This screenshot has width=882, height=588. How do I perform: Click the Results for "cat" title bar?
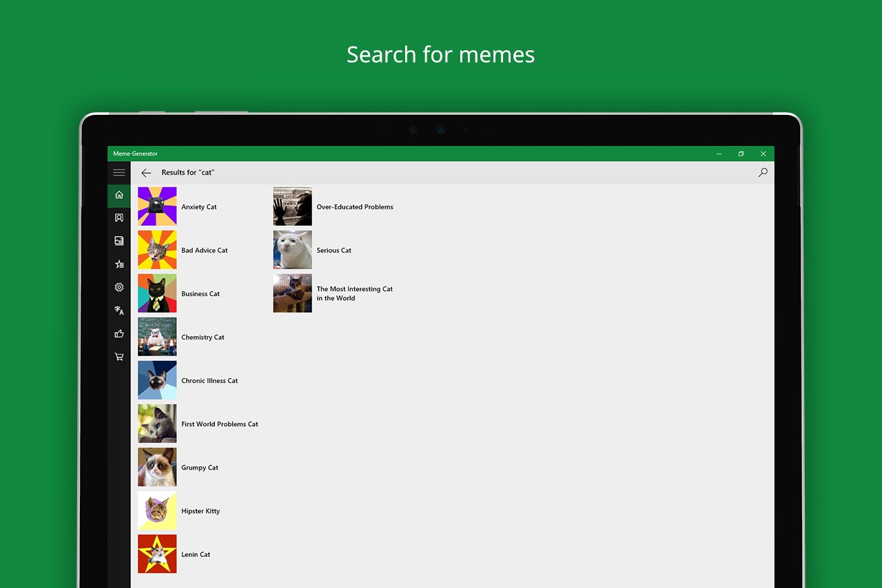187,173
